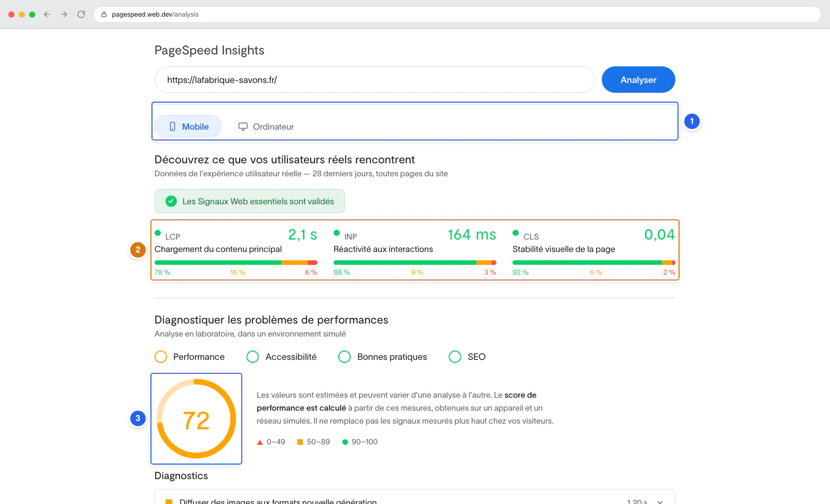The width and height of the screenshot is (830, 504).
Task: Click the URL input field with lafabrique-savons.fr
Action: pyautogui.click(x=375, y=80)
